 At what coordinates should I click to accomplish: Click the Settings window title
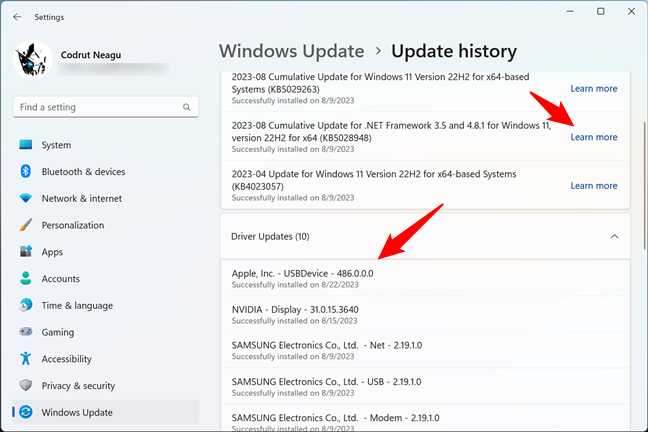[x=49, y=17]
